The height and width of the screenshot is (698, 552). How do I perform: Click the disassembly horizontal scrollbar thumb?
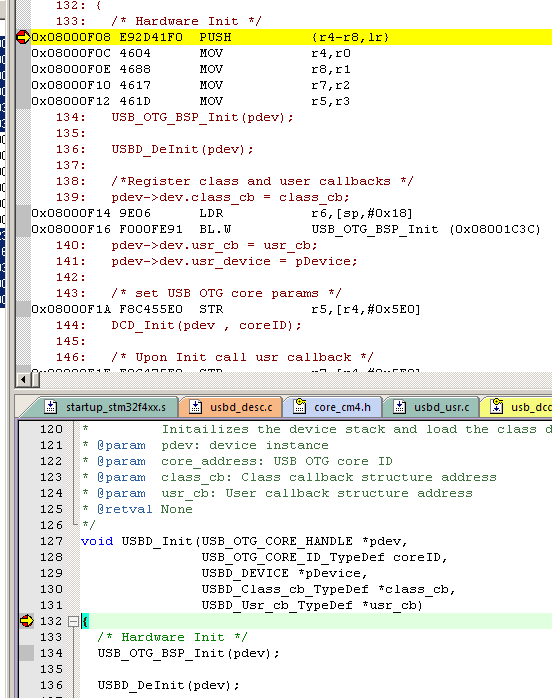(x=35, y=380)
